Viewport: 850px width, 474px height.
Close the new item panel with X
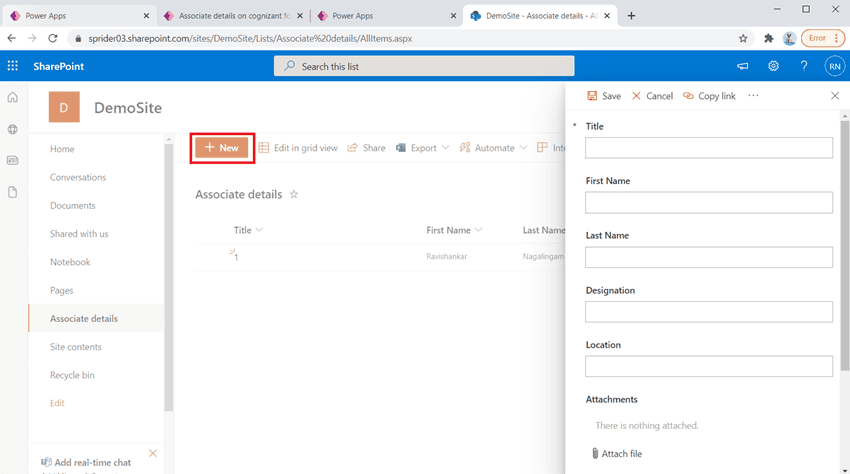pos(835,96)
